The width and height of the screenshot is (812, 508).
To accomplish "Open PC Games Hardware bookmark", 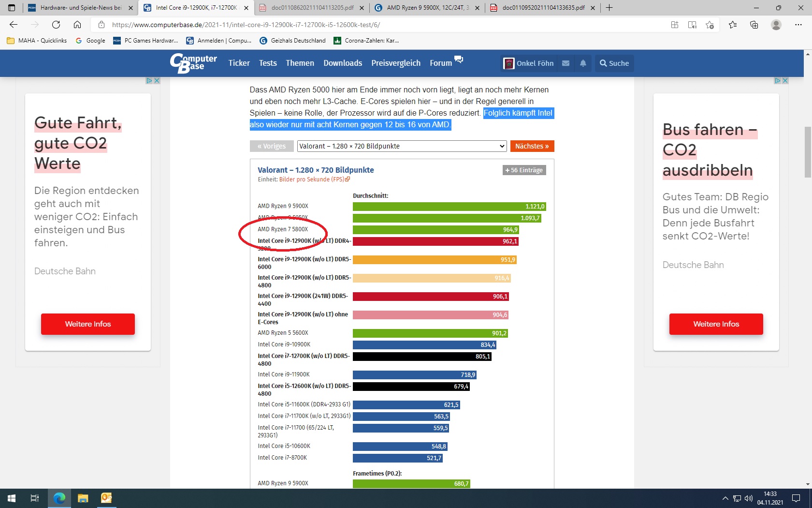I will point(145,41).
